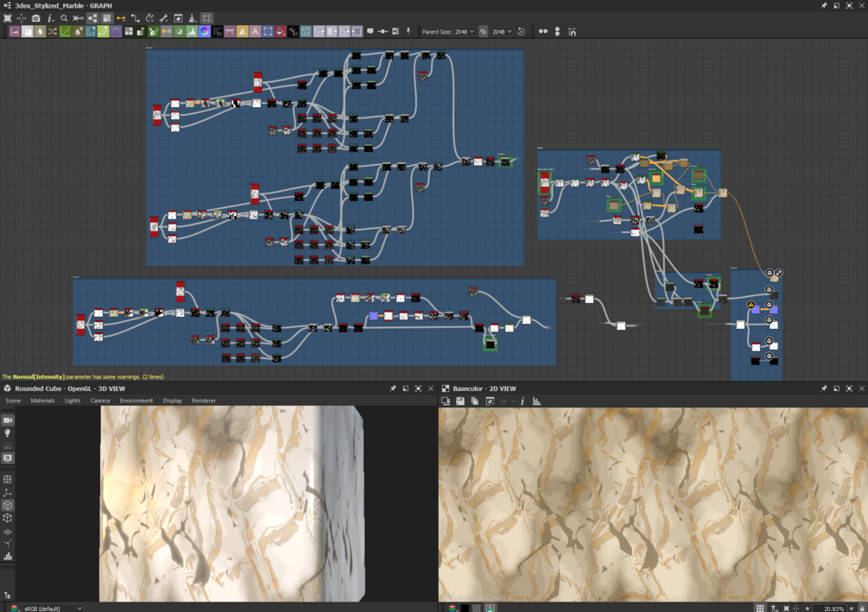The width and height of the screenshot is (868, 612).
Task: Click the camera screenshot icon in graph toolbar
Action: (36, 18)
